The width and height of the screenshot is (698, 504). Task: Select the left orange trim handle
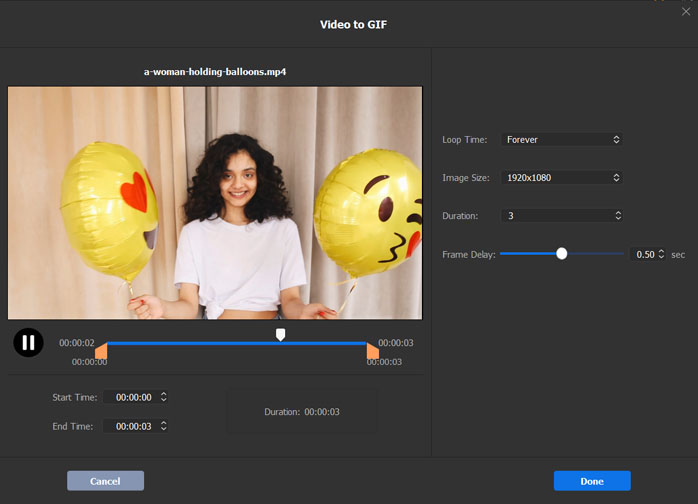click(x=101, y=351)
